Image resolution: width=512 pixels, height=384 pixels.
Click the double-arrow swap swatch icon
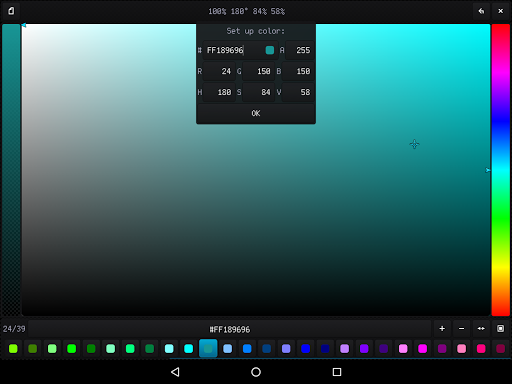(x=481, y=329)
